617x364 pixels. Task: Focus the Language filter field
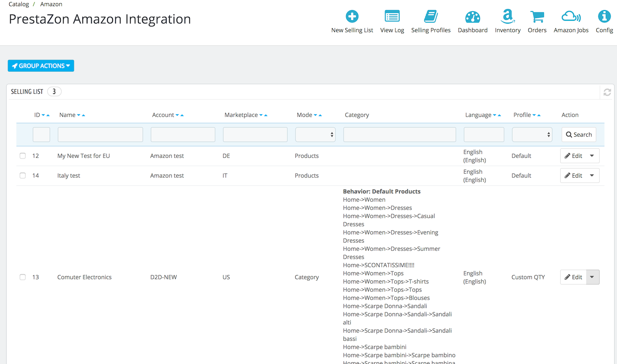(x=484, y=135)
